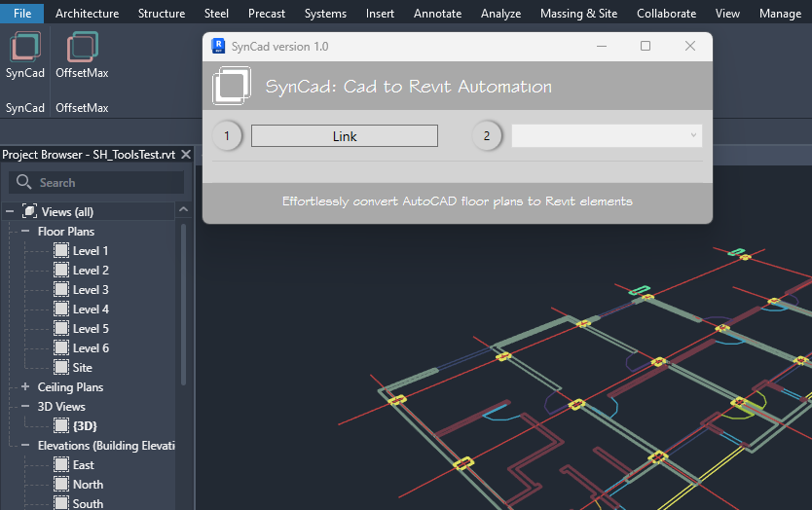Select Level 3 floor plan view icon
The height and width of the screenshot is (510, 812).
pyautogui.click(x=61, y=289)
